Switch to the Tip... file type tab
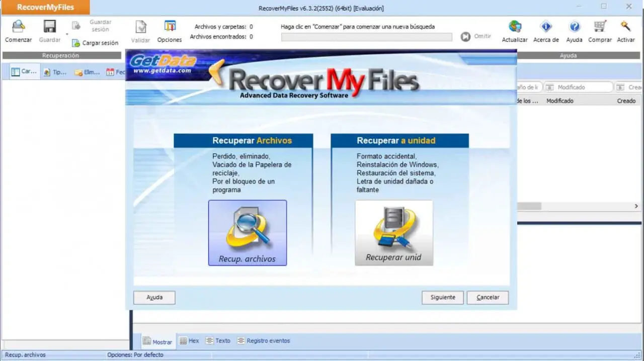 55,72
